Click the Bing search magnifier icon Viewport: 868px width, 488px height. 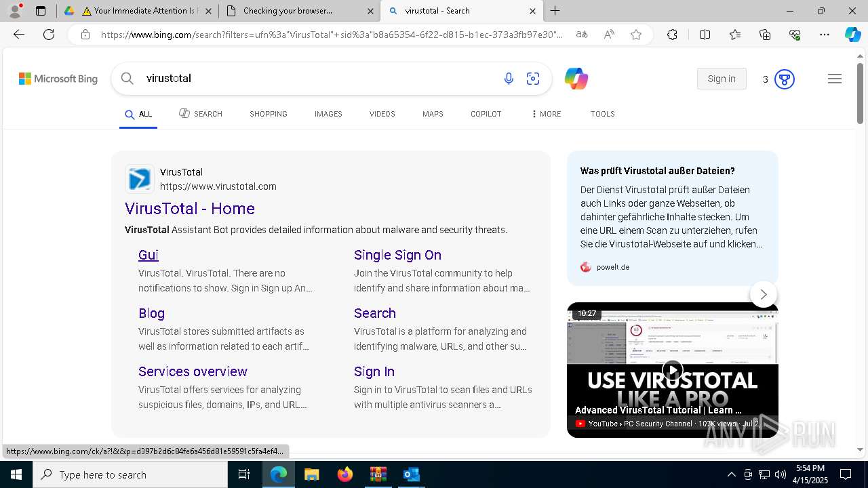[x=127, y=79]
